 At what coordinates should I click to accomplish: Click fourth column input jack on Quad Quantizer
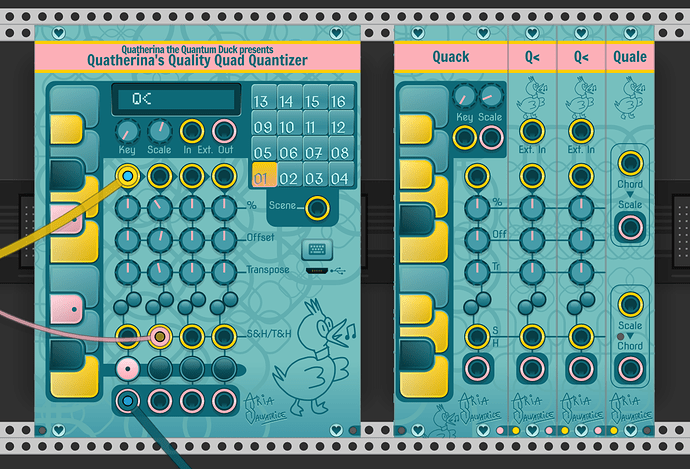point(224,176)
